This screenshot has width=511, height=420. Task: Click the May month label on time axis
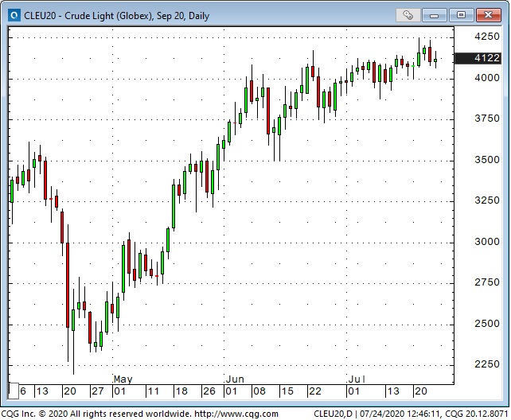123,379
